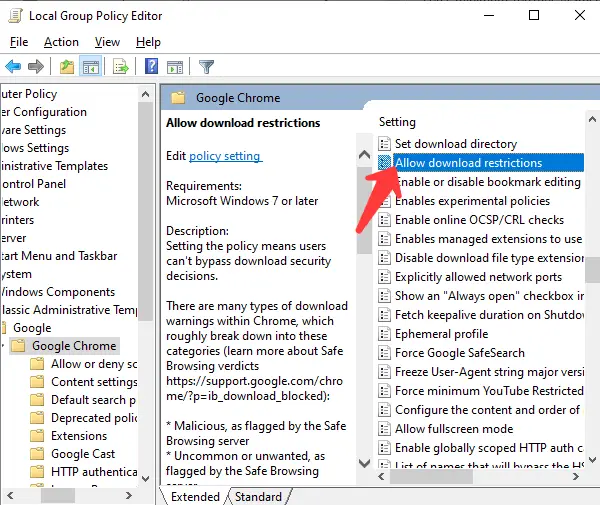The width and height of the screenshot is (600, 505).
Task: Click the Export List toolbar icon
Action: (121, 67)
